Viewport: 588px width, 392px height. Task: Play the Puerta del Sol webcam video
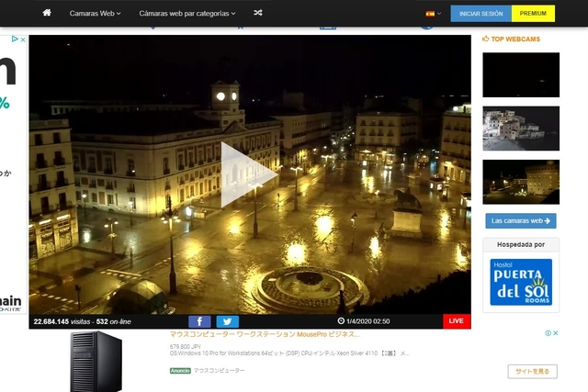[x=249, y=174]
